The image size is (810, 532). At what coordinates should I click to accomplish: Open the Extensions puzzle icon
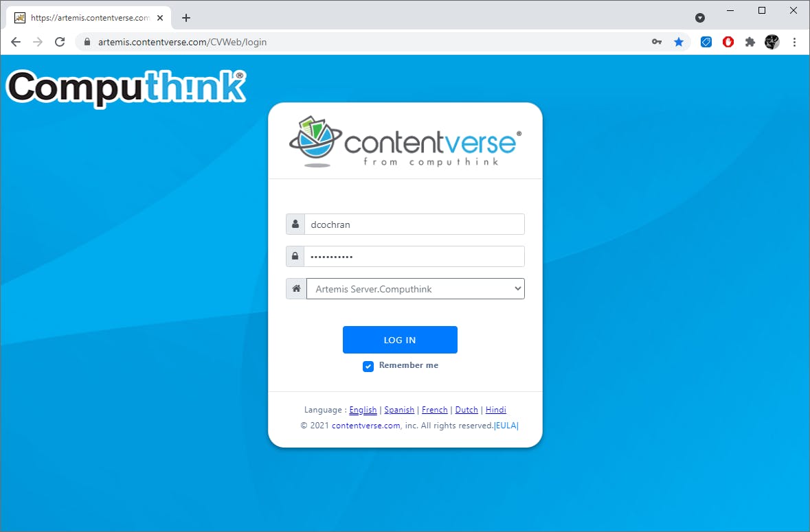coord(750,42)
